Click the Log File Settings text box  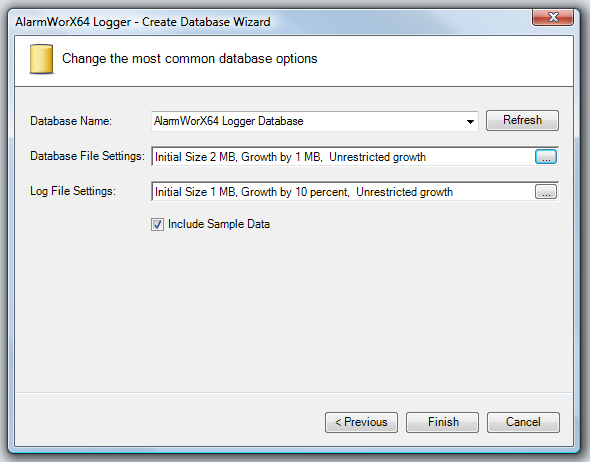343,191
